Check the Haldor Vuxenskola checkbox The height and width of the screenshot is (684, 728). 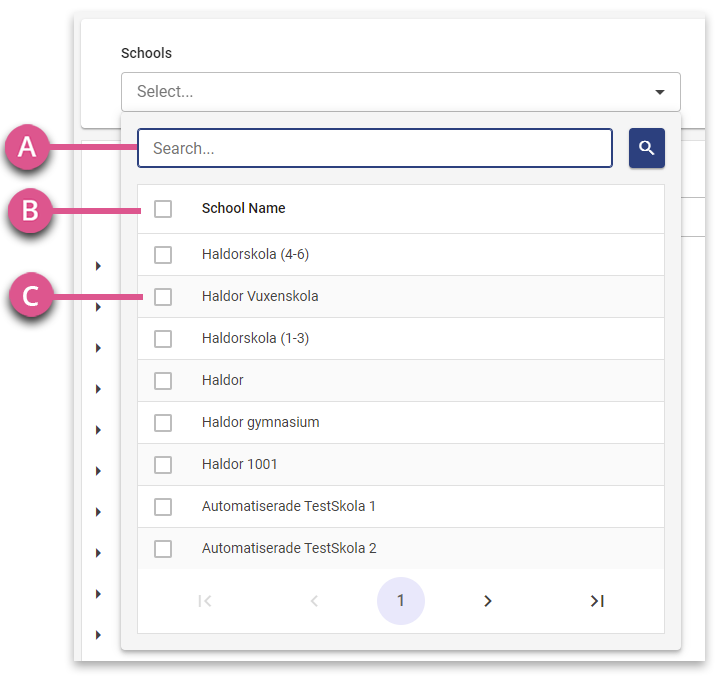163,297
